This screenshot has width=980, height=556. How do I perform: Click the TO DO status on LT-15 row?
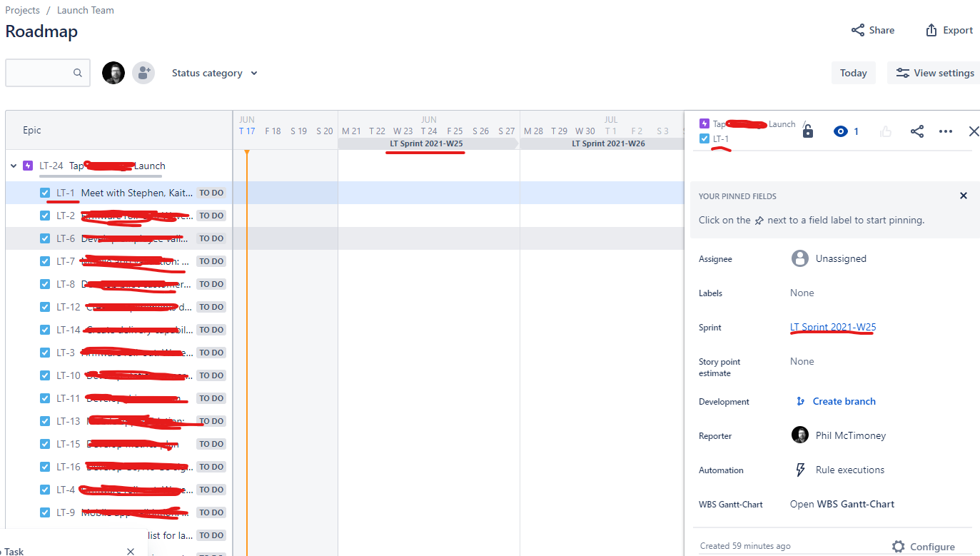pyautogui.click(x=211, y=444)
